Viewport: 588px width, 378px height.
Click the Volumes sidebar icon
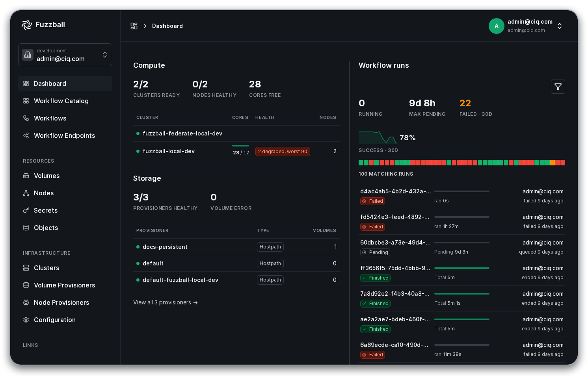26,176
